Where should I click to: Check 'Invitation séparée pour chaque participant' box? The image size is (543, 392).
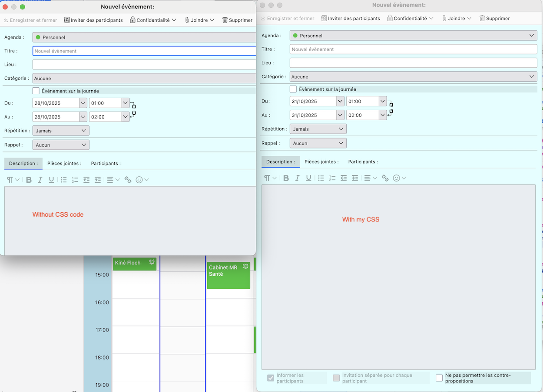(336, 378)
